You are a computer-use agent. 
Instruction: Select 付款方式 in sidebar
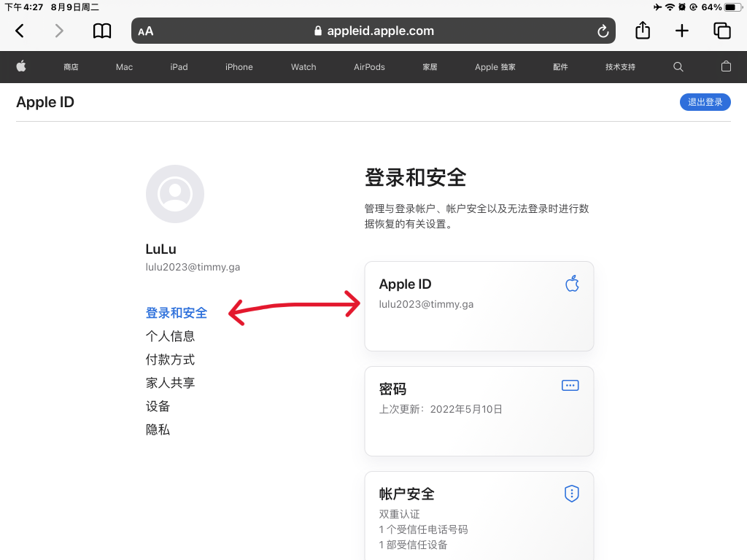pyautogui.click(x=170, y=359)
